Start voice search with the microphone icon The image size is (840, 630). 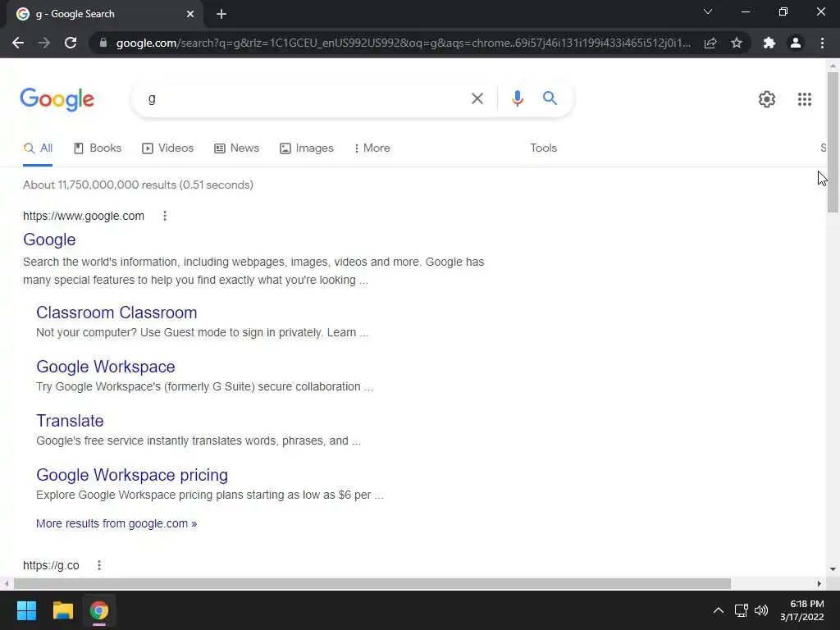[x=517, y=98]
